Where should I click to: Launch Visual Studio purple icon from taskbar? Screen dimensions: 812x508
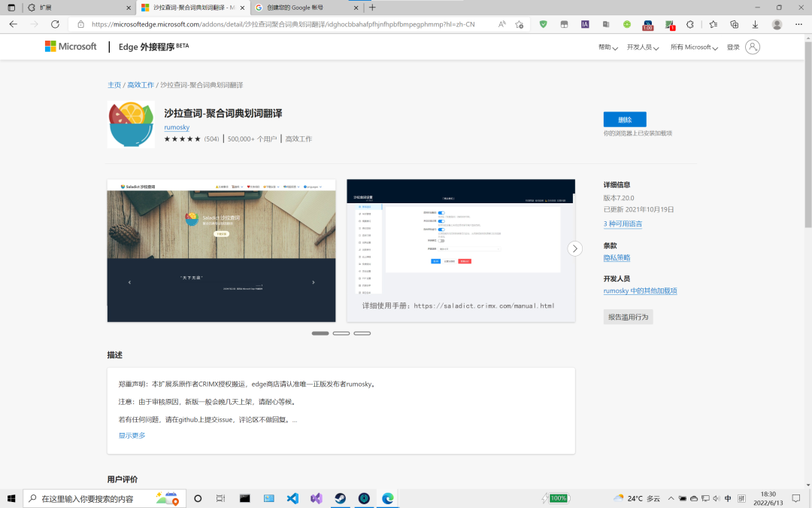click(317, 498)
